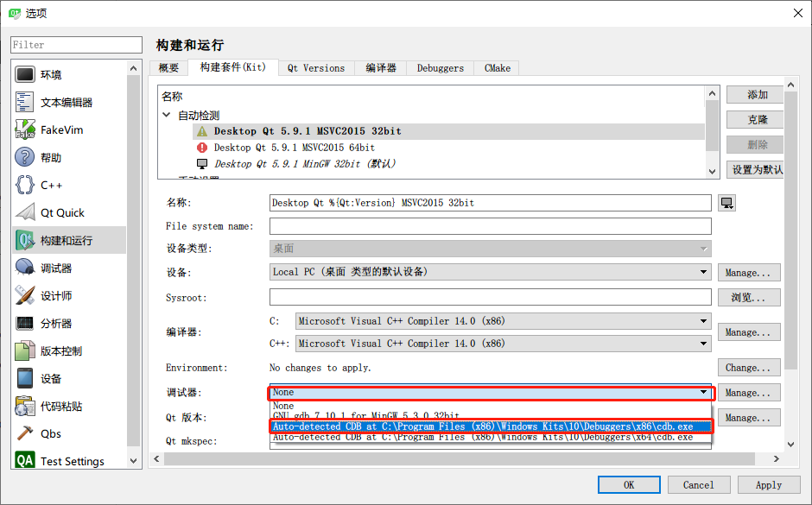The height and width of the screenshot is (505, 812).
Task: Click Manage button next to 调试器
Action: pos(749,393)
